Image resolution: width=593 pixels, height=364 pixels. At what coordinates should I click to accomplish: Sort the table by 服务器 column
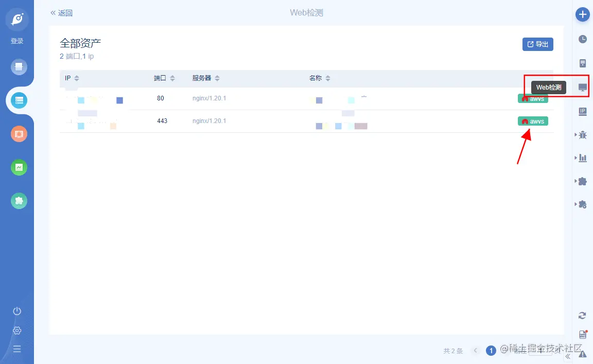tap(217, 78)
